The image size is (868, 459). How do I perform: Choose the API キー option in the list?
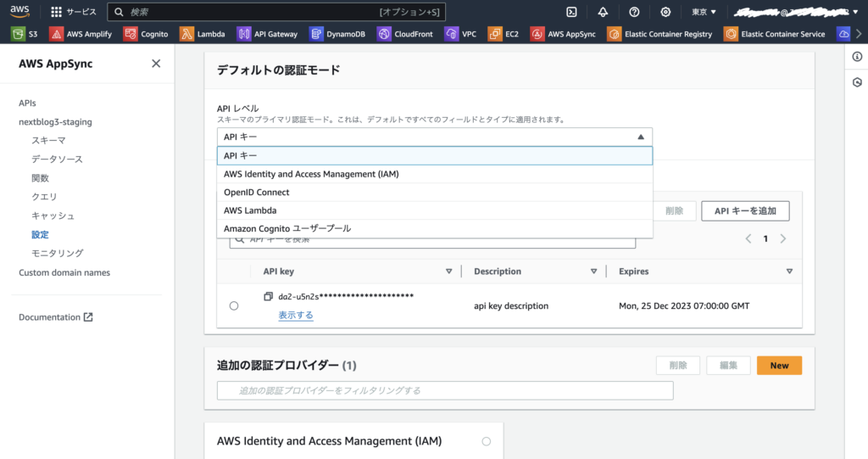pyautogui.click(x=435, y=156)
